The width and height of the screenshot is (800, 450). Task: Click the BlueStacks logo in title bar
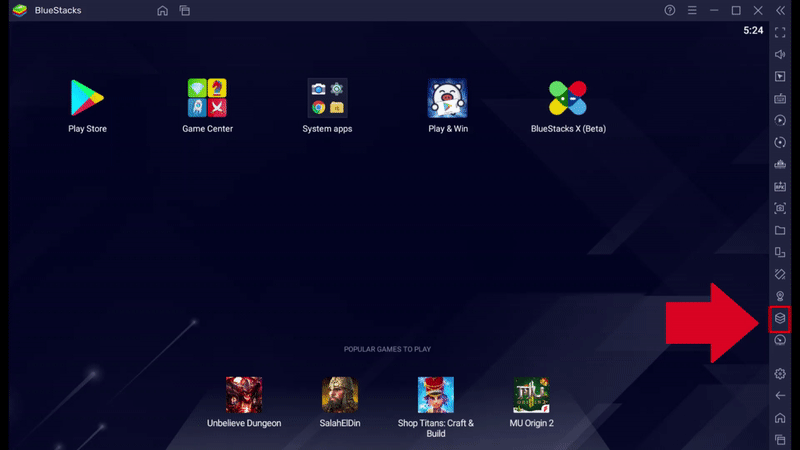20,10
